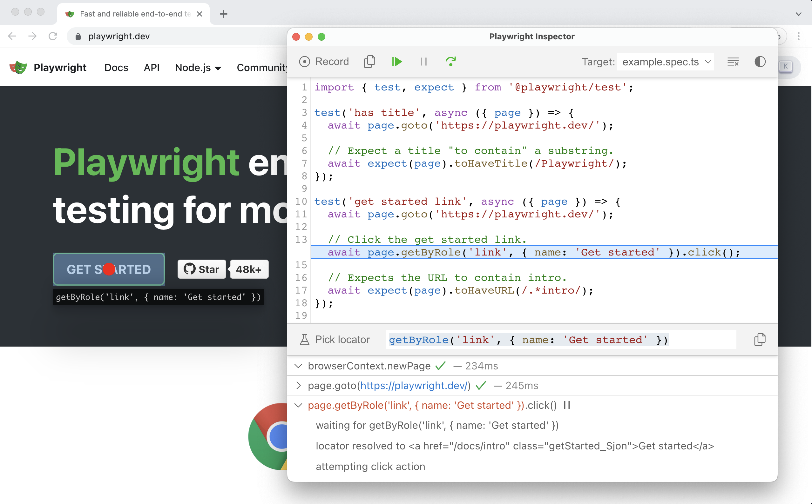Reload the playwright.dev page
This screenshot has height=504, width=812.
pyautogui.click(x=53, y=36)
